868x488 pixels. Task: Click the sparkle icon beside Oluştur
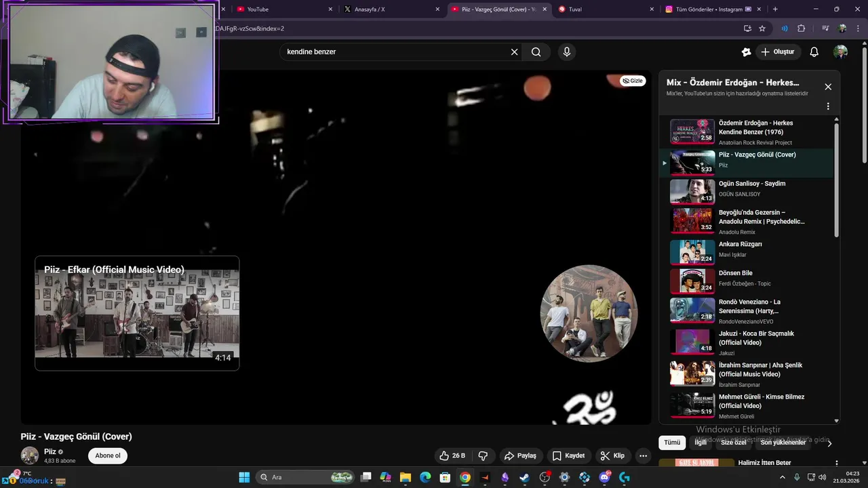click(747, 52)
